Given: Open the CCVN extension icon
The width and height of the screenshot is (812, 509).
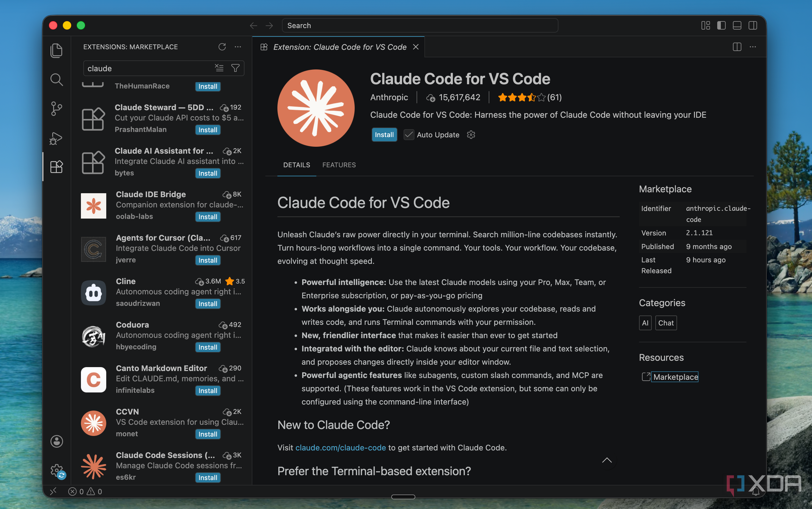Looking at the screenshot, I should coord(94,423).
